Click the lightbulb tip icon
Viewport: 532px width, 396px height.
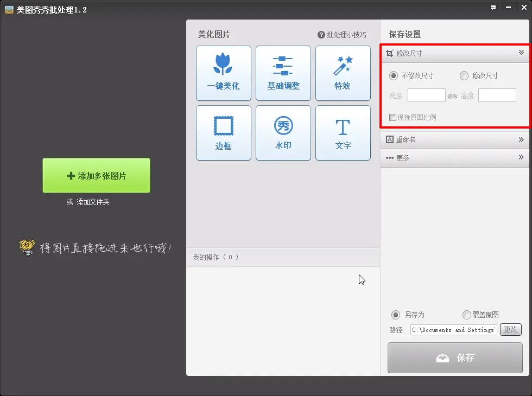coord(27,247)
